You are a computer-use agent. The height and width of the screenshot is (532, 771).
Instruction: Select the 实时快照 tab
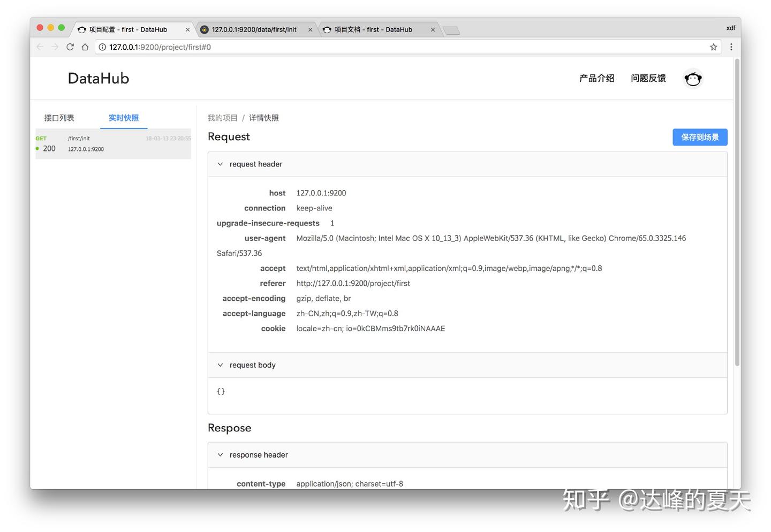pyautogui.click(x=124, y=118)
